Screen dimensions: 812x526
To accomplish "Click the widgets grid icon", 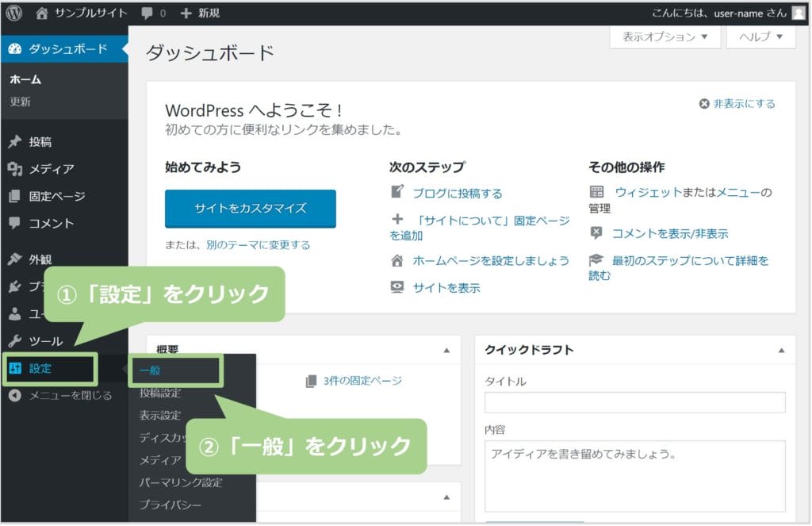I will pyautogui.click(x=596, y=192).
